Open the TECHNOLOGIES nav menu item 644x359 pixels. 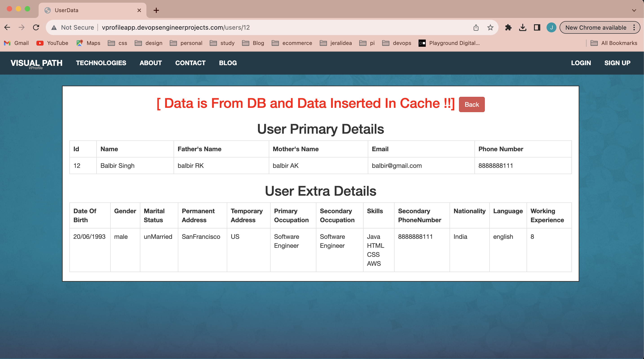click(x=101, y=63)
